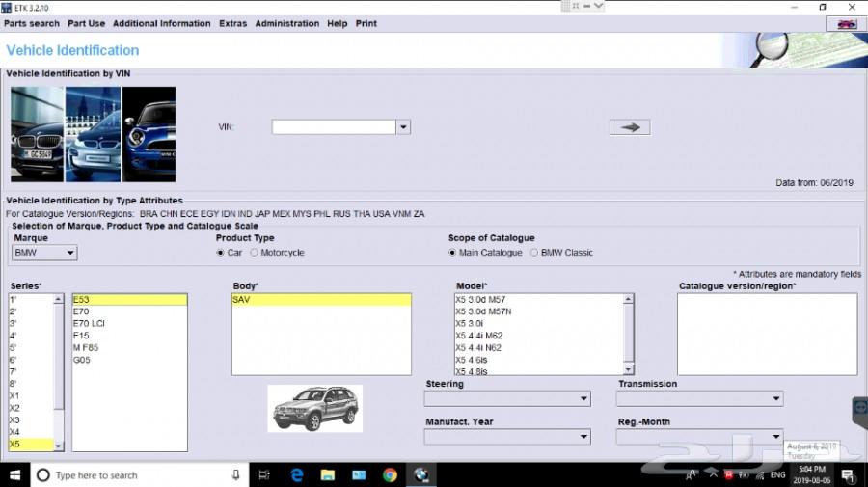The height and width of the screenshot is (487, 868).
Task: Select model X5 3.0i
Action: pyautogui.click(x=538, y=323)
